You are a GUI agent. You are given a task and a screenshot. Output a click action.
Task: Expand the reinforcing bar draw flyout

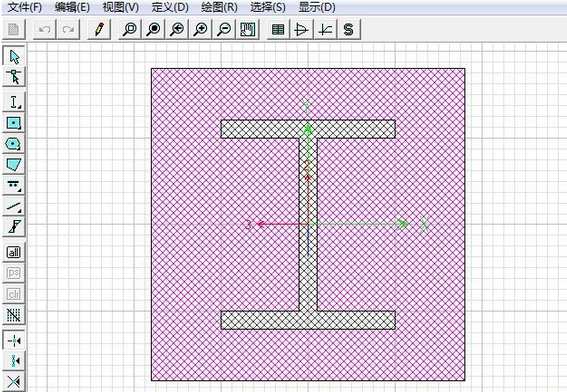pyautogui.click(x=14, y=185)
